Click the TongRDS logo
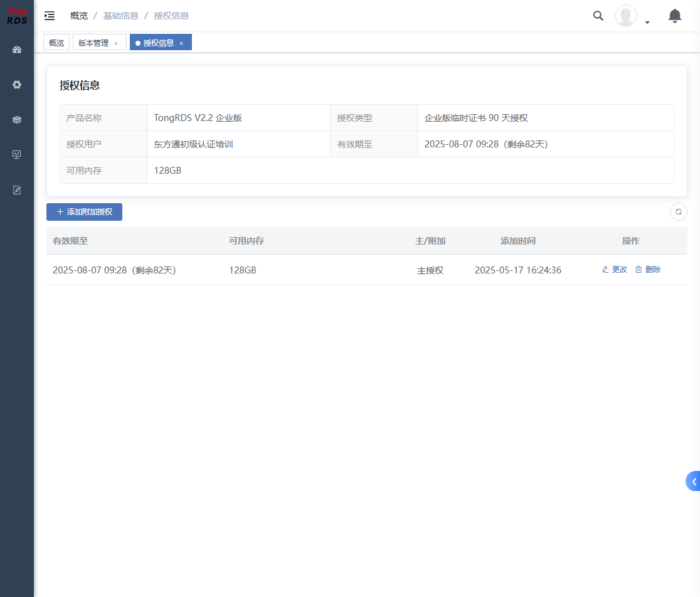This screenshot has height=597, width=700. click(x=17, y=16)
